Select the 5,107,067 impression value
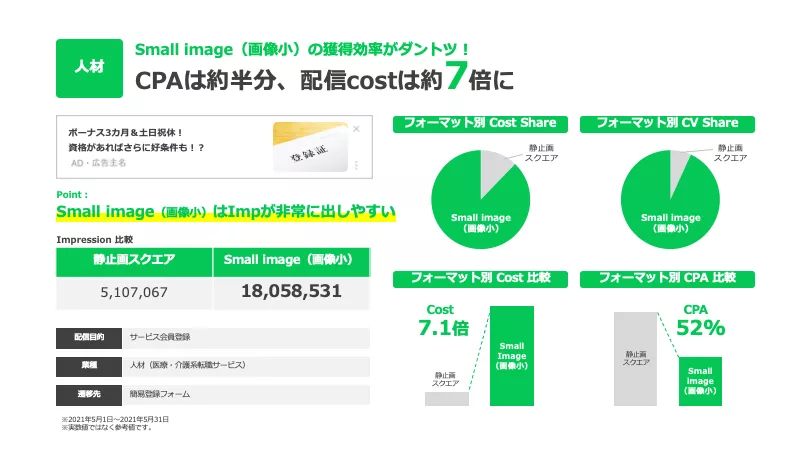Viewport: 800px width, 450px height. [134, 293]
